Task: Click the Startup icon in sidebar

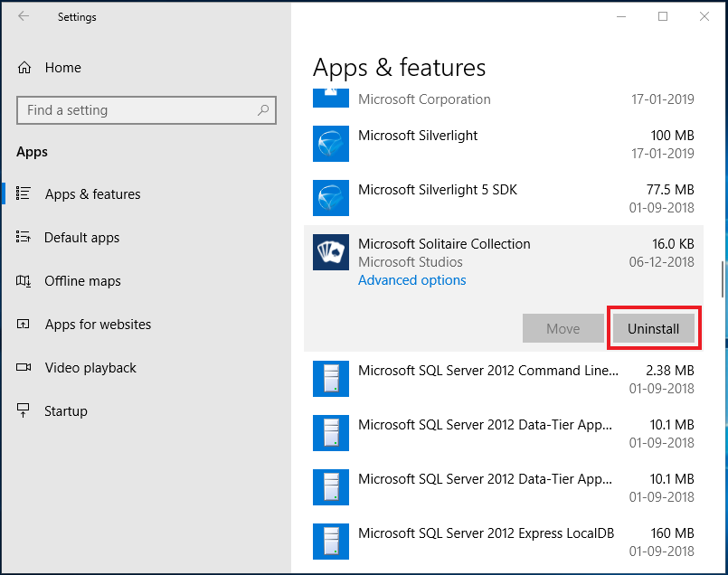Action: [x=24, y=410]
